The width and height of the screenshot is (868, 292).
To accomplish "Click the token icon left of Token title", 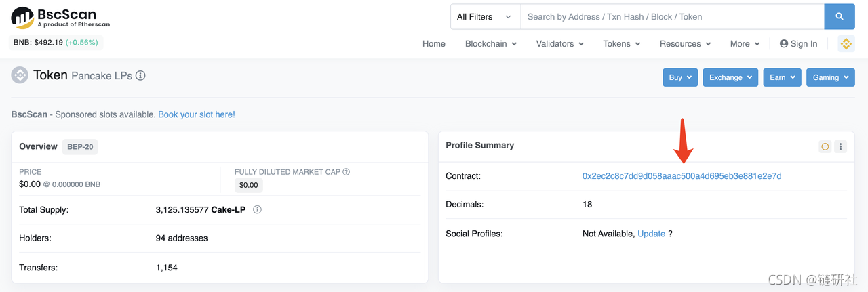I will tap(20, 75).
